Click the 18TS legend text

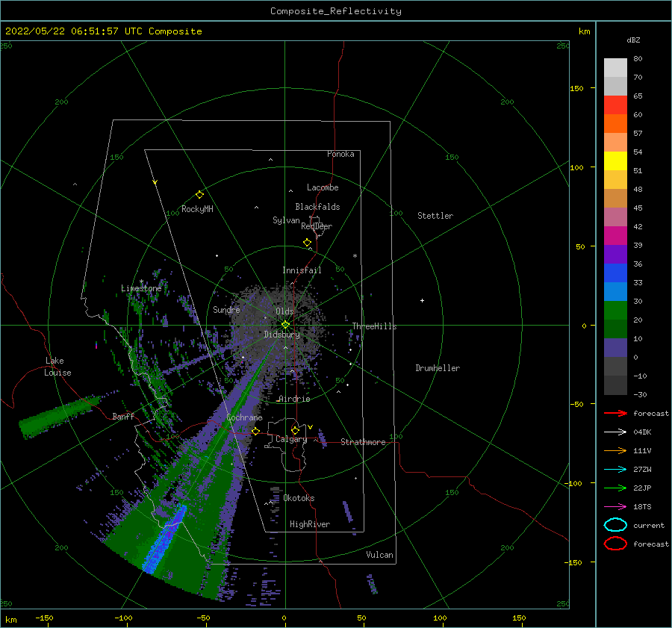[x=642, y=507]
